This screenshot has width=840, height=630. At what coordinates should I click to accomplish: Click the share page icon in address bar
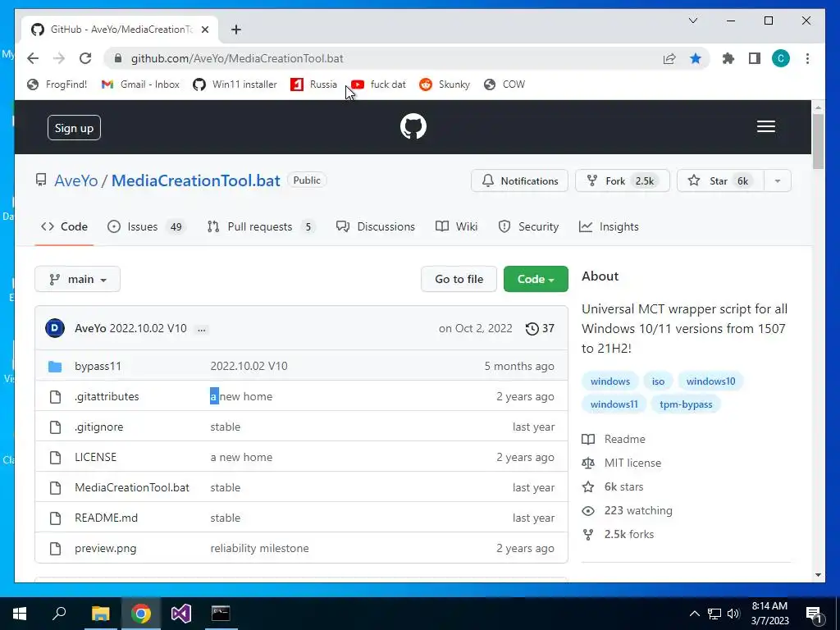pos(669,58)
